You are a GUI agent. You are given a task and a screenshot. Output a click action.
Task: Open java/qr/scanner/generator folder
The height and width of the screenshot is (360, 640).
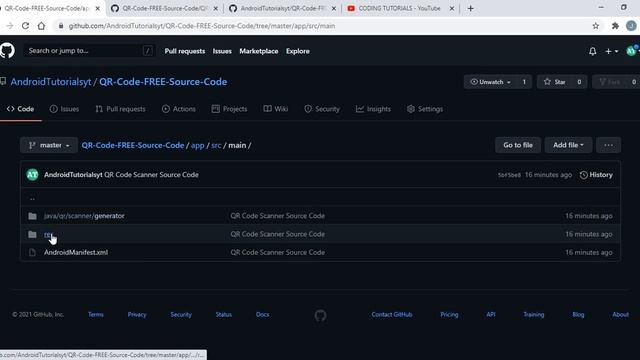[84, 216]
